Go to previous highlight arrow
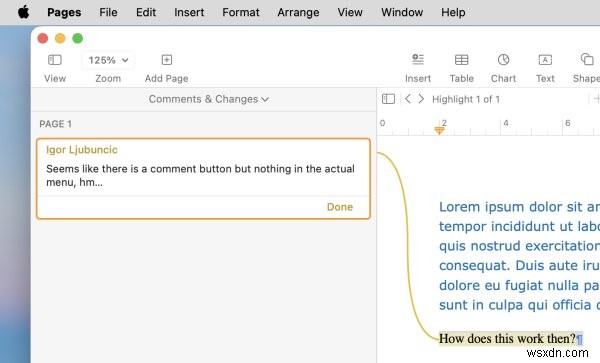600x363 pixels. pos(408,99)
